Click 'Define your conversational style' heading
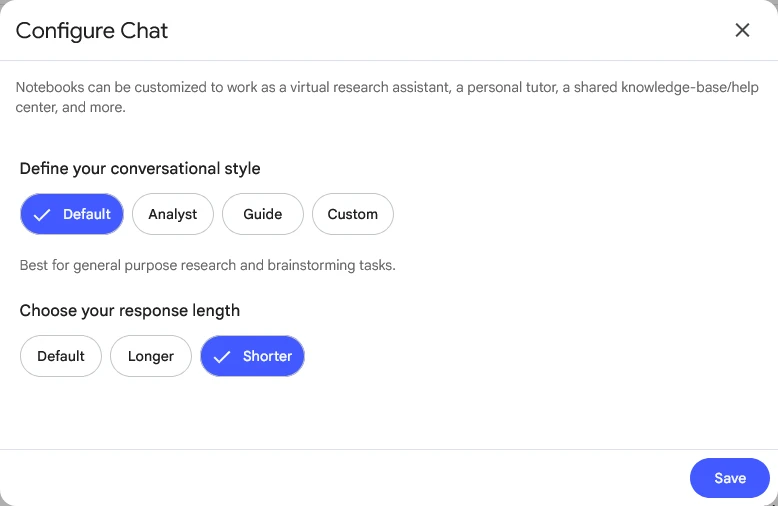This screenshot has width=778, height=506. [x=140, y=169]
